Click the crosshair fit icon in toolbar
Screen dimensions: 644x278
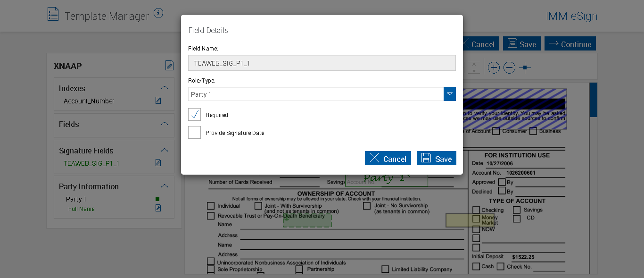[x=525, y=68]
